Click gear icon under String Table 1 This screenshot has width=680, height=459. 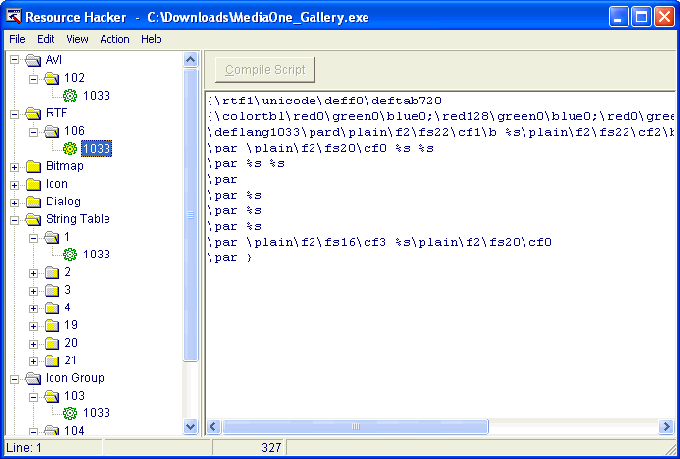click(x=70, y=254)
